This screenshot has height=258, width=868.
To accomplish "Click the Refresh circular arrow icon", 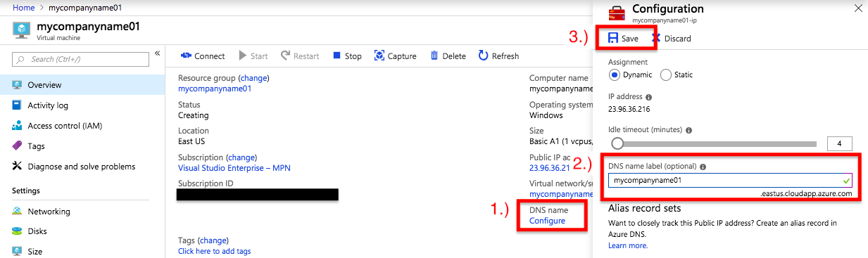I will pos(483,56).
